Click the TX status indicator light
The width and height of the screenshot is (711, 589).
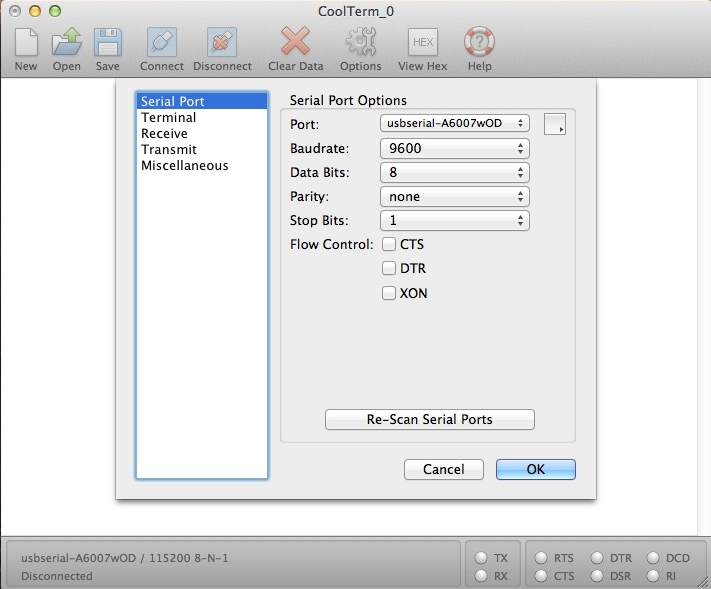click(x=481, y=558)
